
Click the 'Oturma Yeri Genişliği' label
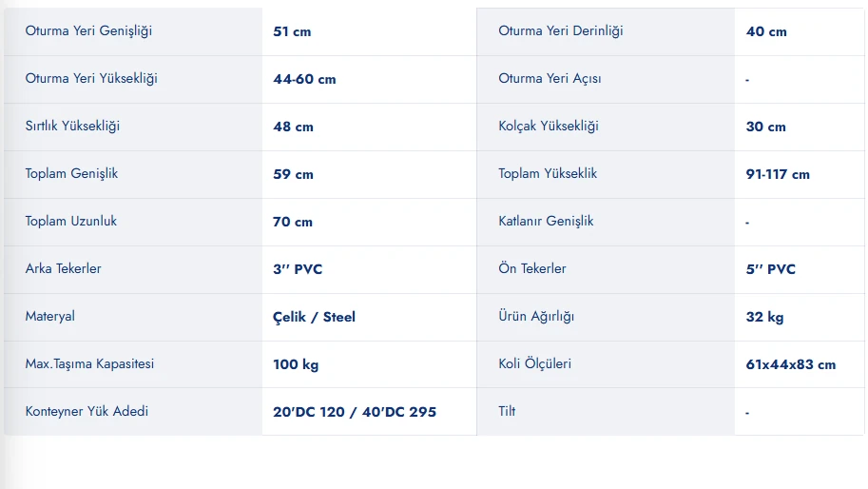tap(88, 31)
